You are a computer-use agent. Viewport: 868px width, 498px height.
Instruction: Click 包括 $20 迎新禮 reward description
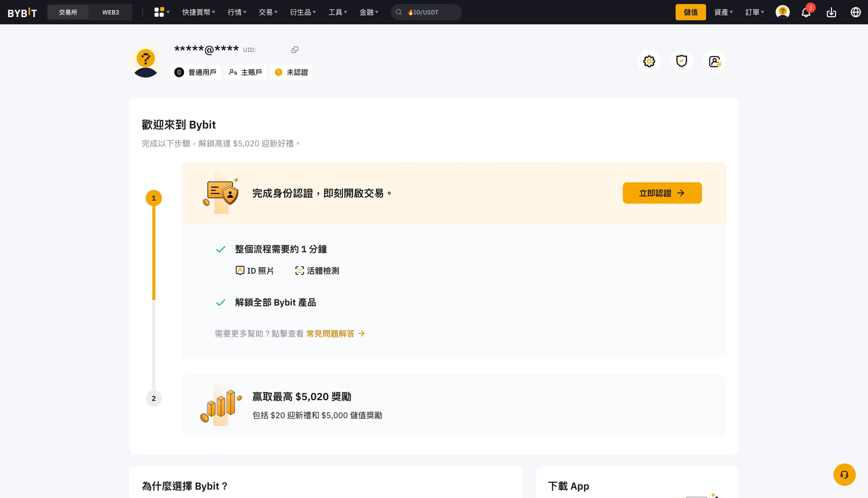[317, 415]
